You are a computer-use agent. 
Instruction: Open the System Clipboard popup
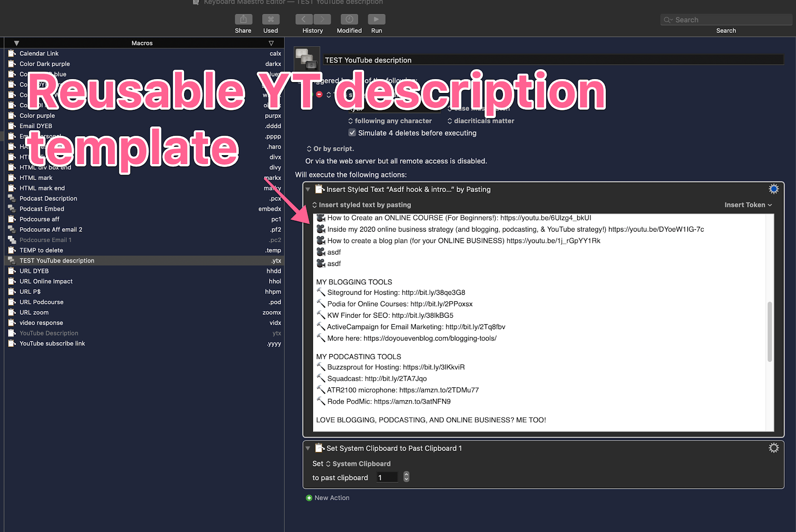(358, 464)
